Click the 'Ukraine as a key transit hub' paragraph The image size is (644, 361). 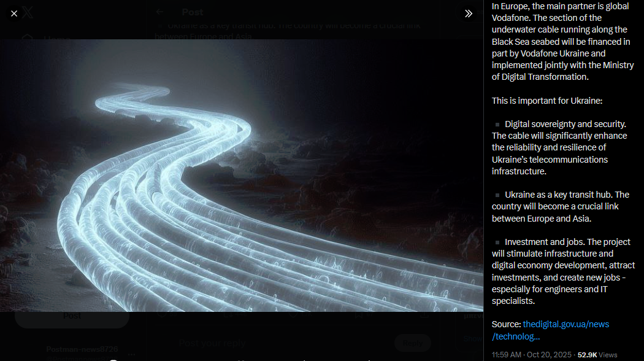pyautogui.click(x=561, y=206)
